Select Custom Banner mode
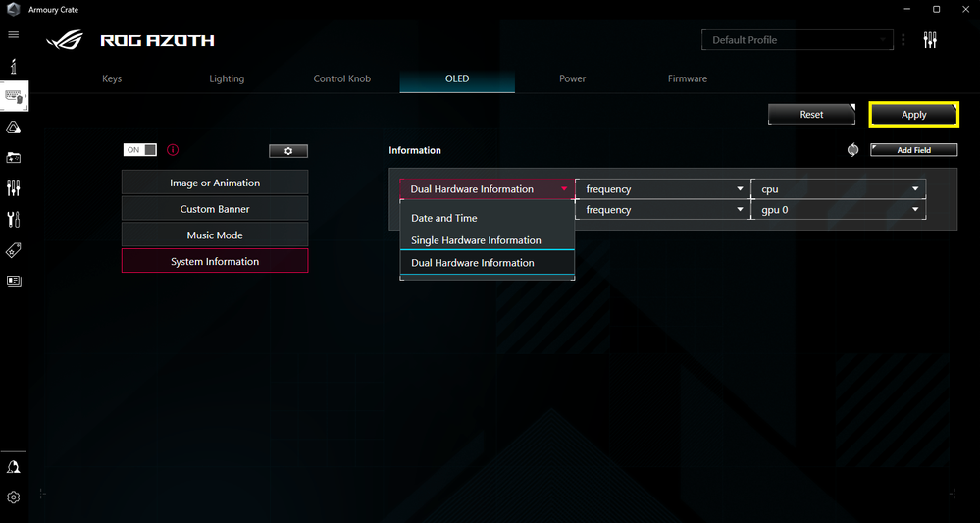 pyautogui.click(x=215, y=209)
